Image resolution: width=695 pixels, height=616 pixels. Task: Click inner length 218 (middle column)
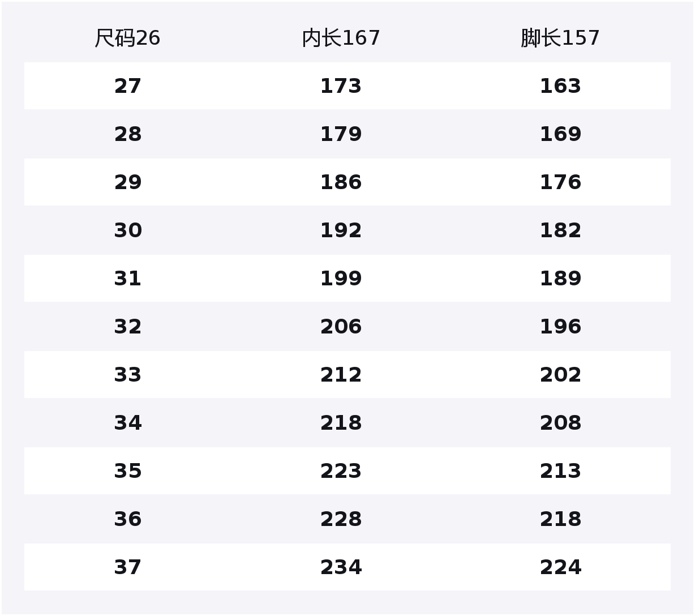pyautogui.click(x=341, y=423)
